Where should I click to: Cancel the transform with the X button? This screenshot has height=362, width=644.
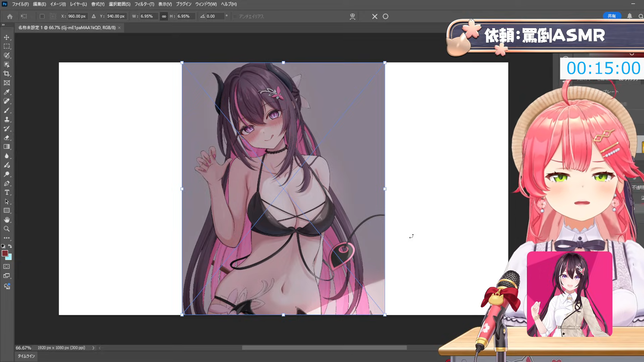pyautogui.click(x=375, y=16)
